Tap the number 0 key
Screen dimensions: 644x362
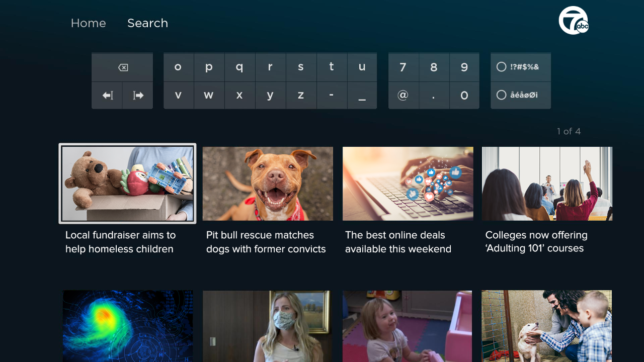464,96
